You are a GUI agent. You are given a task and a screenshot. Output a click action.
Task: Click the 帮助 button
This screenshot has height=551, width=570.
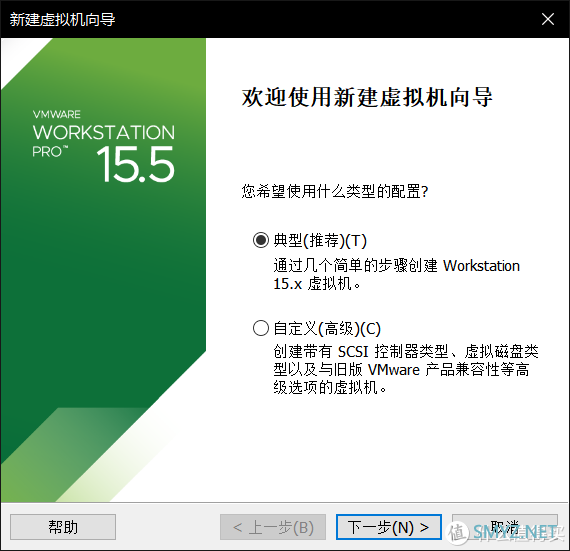pos(63,527)
